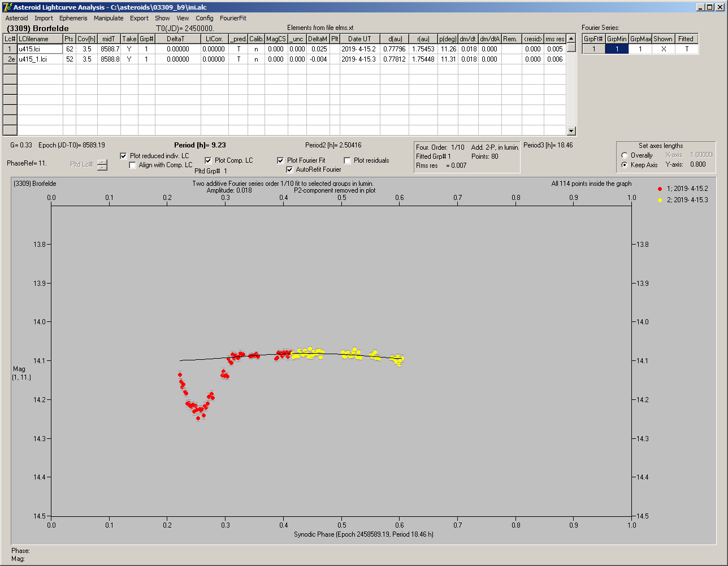The image size is (728, 566).
Task: Select the Keep Axis radio button
Action: 625,165
